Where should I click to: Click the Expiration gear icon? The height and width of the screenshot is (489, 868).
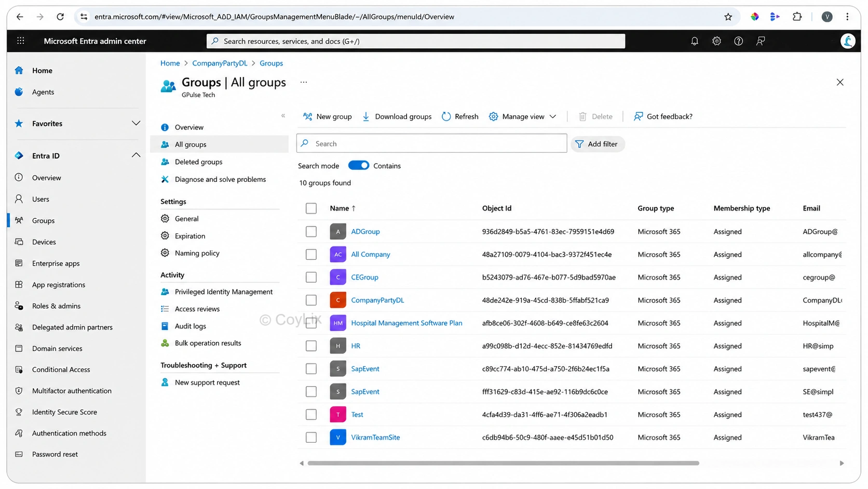[x=165, y=235]
